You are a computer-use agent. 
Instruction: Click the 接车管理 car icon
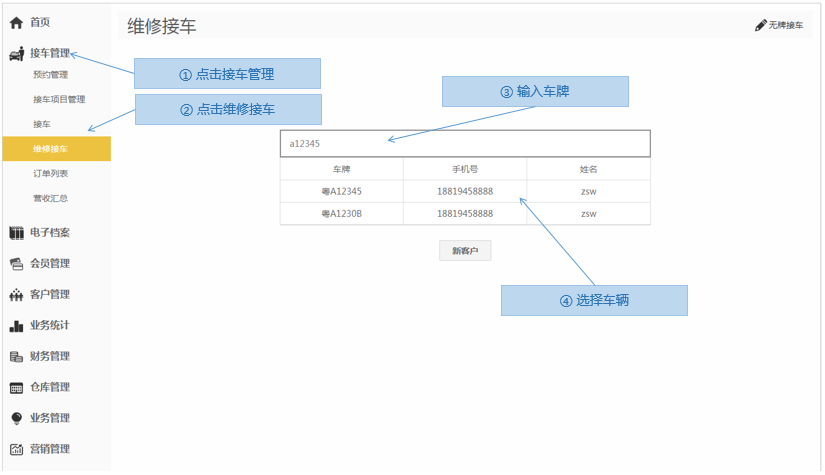coord(16,54)
